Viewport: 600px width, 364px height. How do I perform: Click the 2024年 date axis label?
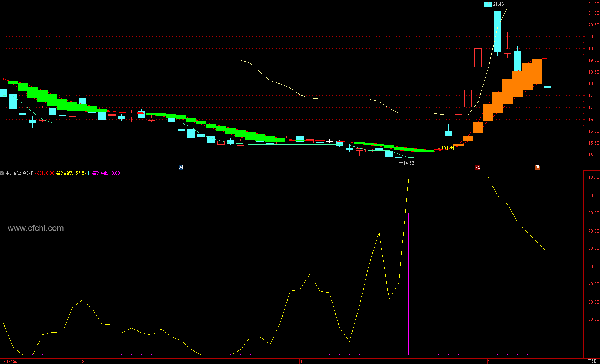pos(10,362)
